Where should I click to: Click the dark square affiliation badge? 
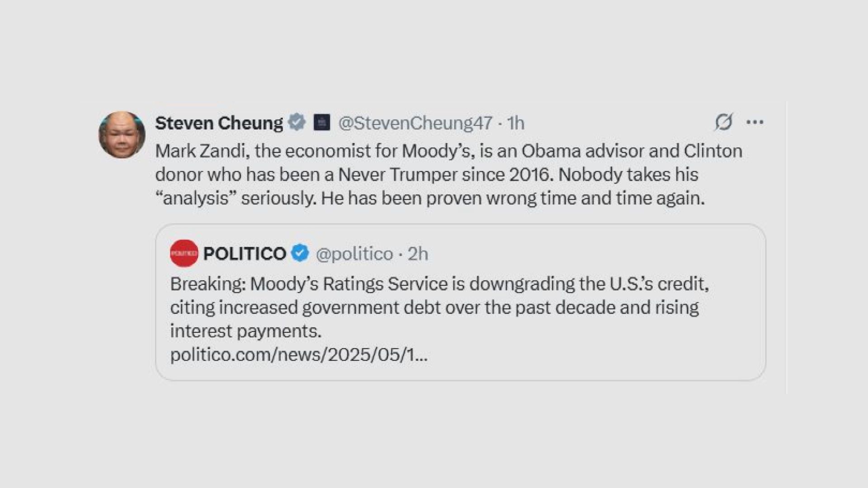pos(322,122)
